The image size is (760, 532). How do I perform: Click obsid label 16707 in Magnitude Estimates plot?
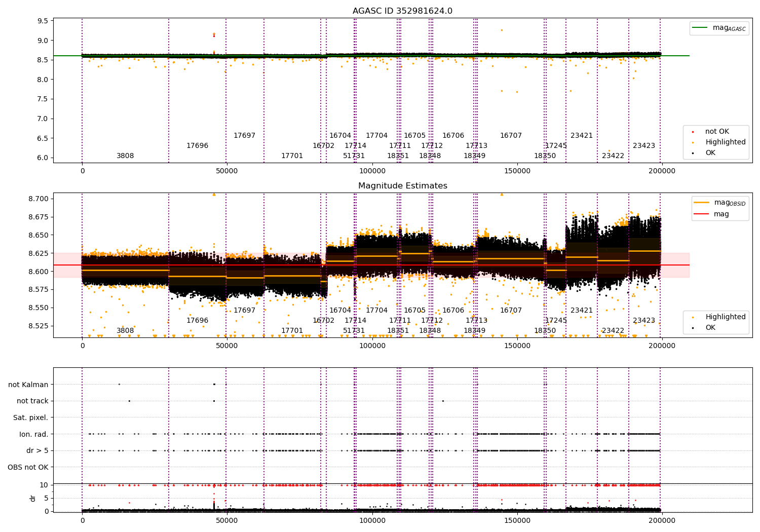pos(511,311)
